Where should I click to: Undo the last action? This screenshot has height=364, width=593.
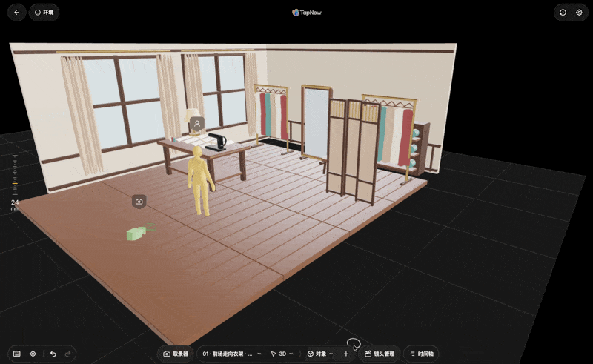[53, 354]
